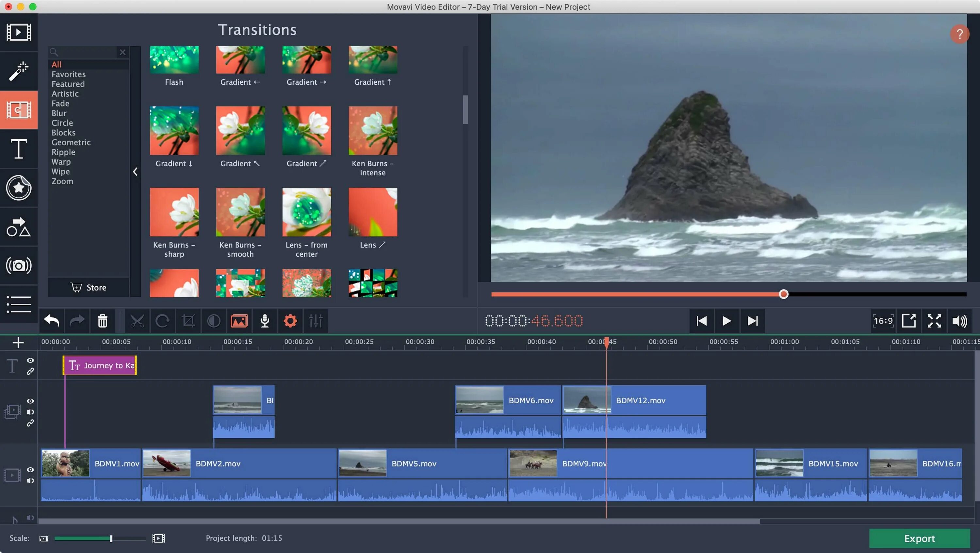Expand the Artistic transitions category

coord(65,93)
